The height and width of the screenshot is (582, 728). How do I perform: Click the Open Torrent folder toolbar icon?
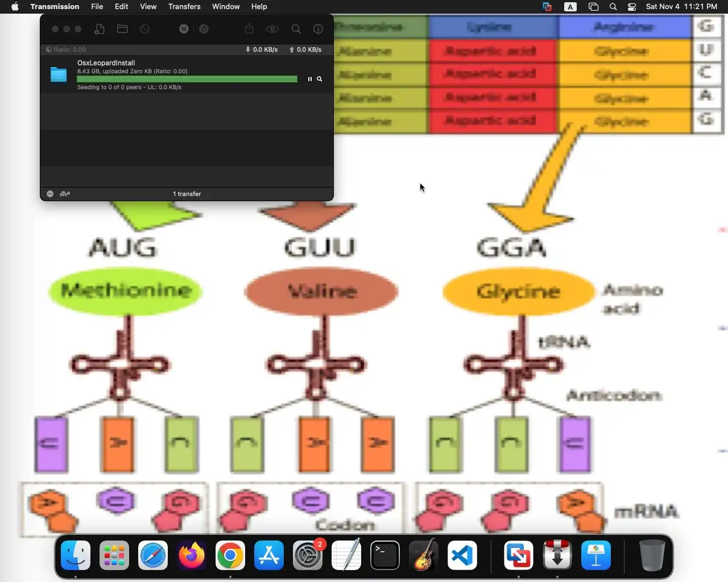[122, 29]
